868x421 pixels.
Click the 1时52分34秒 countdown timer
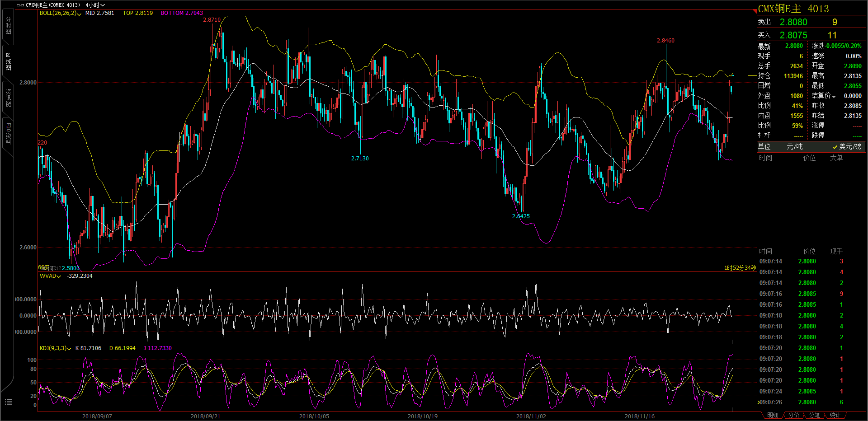(x=740, y=268)
